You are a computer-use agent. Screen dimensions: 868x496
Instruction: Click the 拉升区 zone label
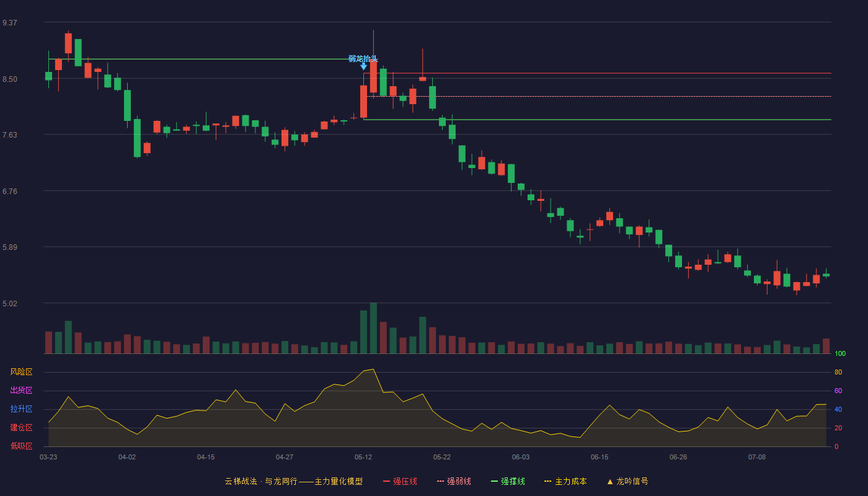21,409
